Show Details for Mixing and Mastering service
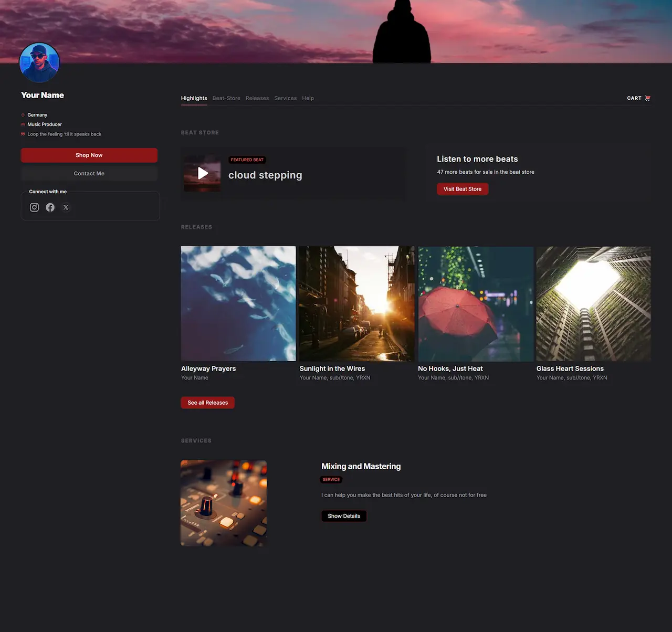 click(343, 516)
